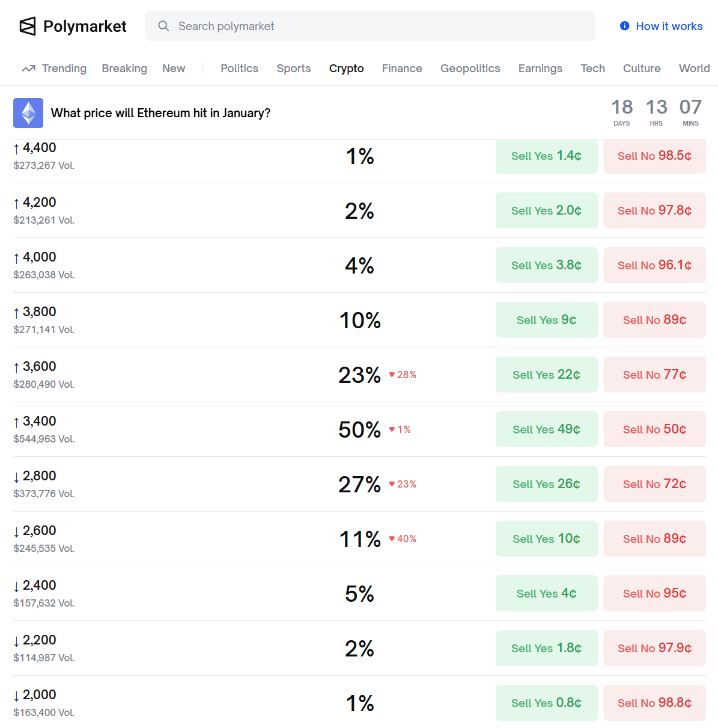This screenshot has height=728, width=718.
Task: Focus the Search polymarket field
Action: tap(379, 26)
